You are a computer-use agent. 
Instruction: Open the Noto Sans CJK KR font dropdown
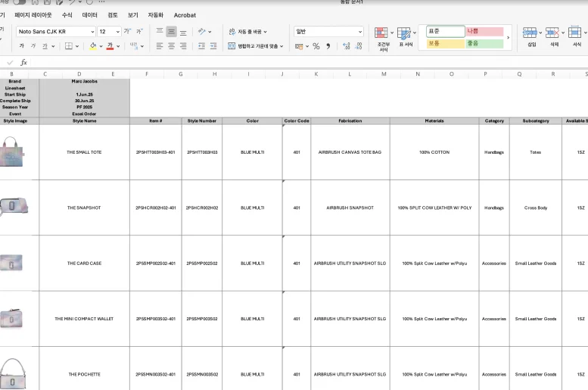[x=92, y=32]
